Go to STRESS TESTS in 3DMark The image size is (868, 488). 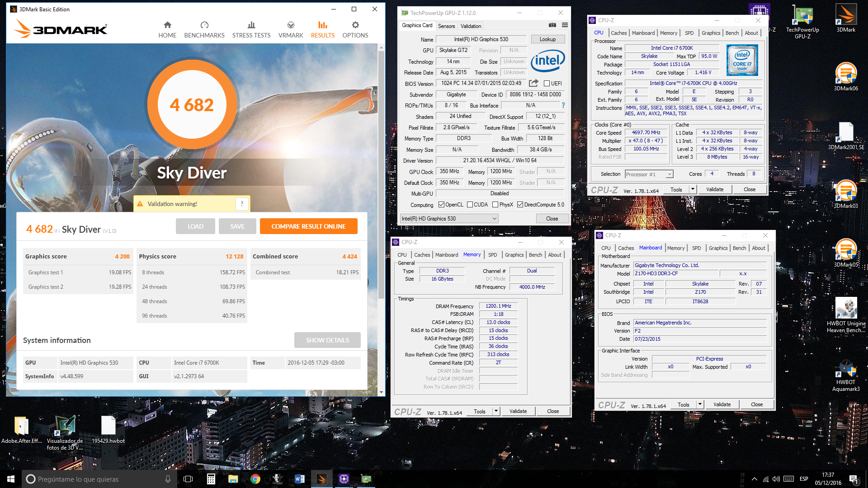click(251, 30)
